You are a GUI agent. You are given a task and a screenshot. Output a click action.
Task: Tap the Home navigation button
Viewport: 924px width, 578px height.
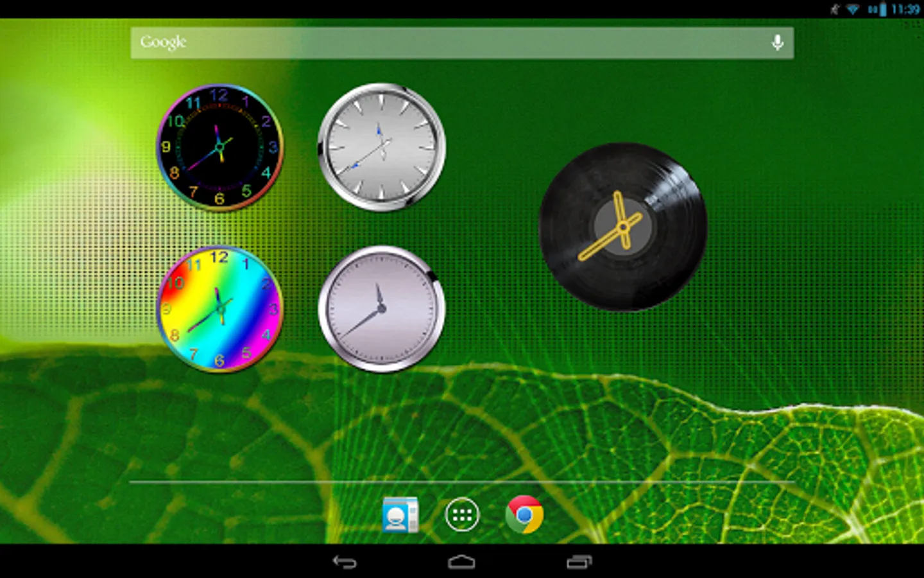(461, 562)
